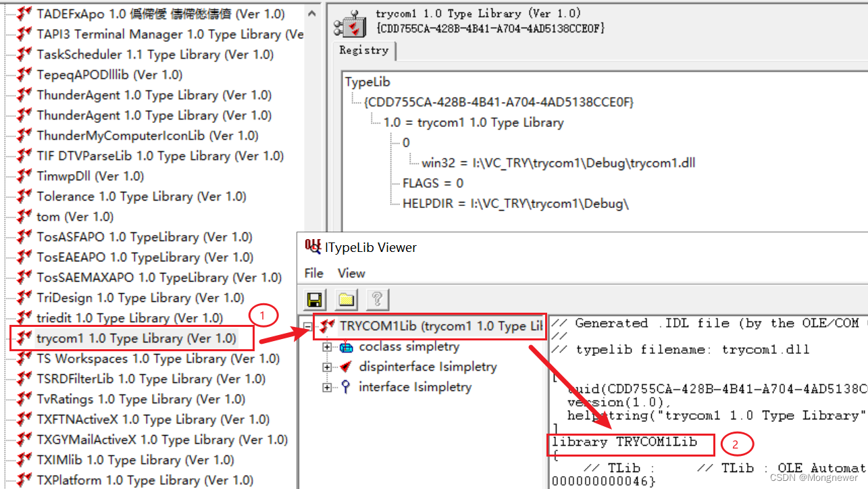
Task: Open the View menu in ITypeLib Viewer
Action: click(x=351, y=274)
